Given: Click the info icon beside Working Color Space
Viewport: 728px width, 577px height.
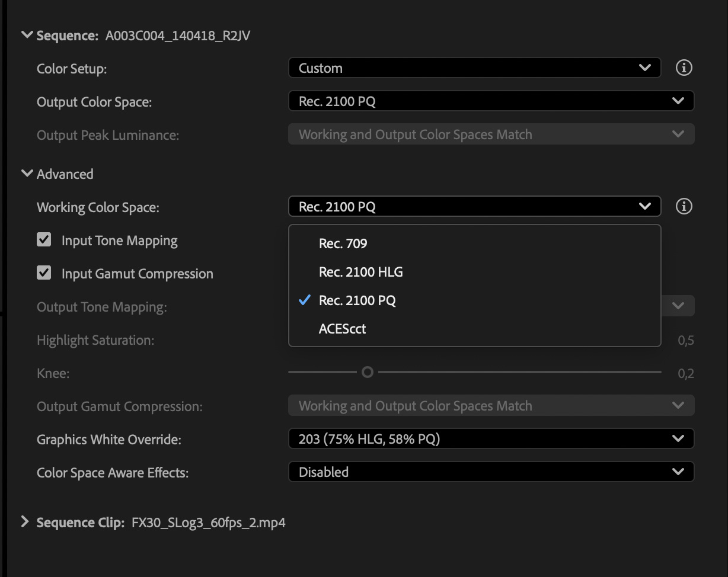Looking at the screenshot, I should point(684,207).
